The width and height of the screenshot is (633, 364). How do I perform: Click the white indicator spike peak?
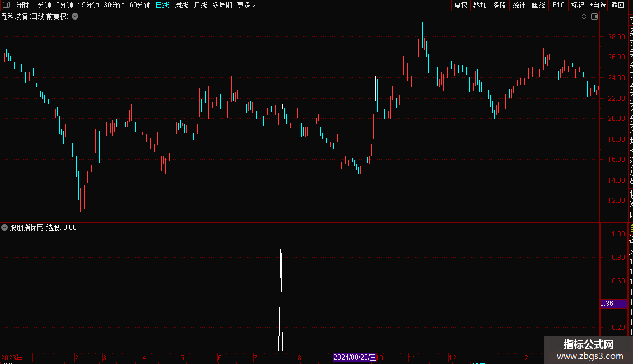click(x=281, y=235)
